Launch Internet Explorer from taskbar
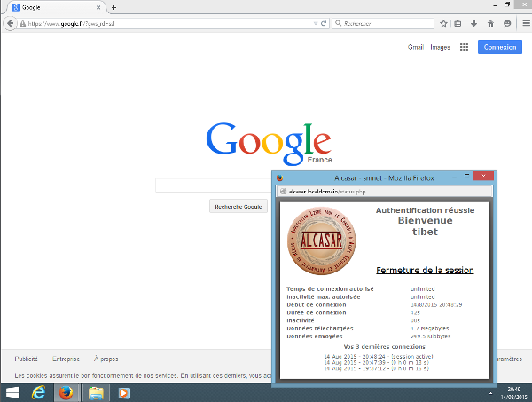Viewport: 532px width, 402px height. tap(38, 393)
